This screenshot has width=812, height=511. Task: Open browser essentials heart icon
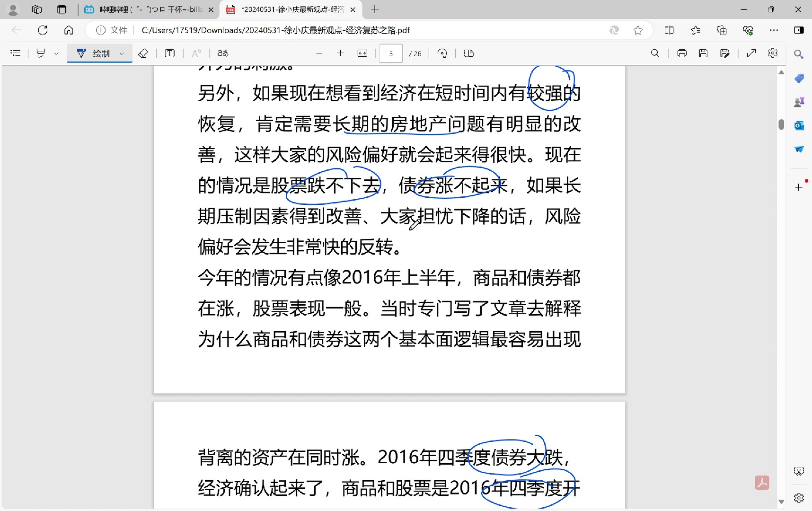pos(748,30)
